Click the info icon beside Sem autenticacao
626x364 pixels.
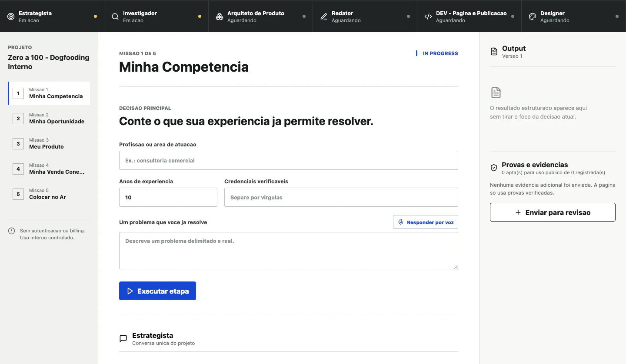pos(12,231)
